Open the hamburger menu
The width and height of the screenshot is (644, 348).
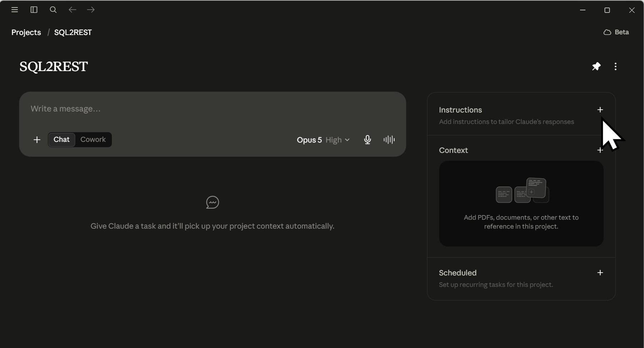(x=15, y=10)
